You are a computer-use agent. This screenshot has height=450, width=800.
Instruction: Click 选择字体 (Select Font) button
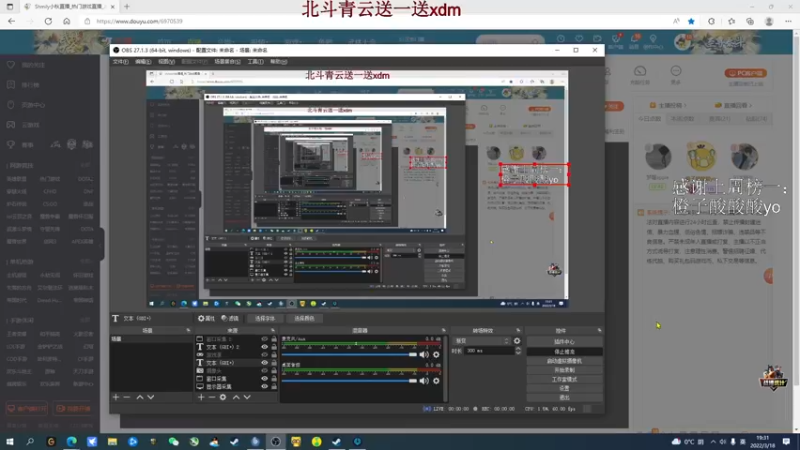265,318
